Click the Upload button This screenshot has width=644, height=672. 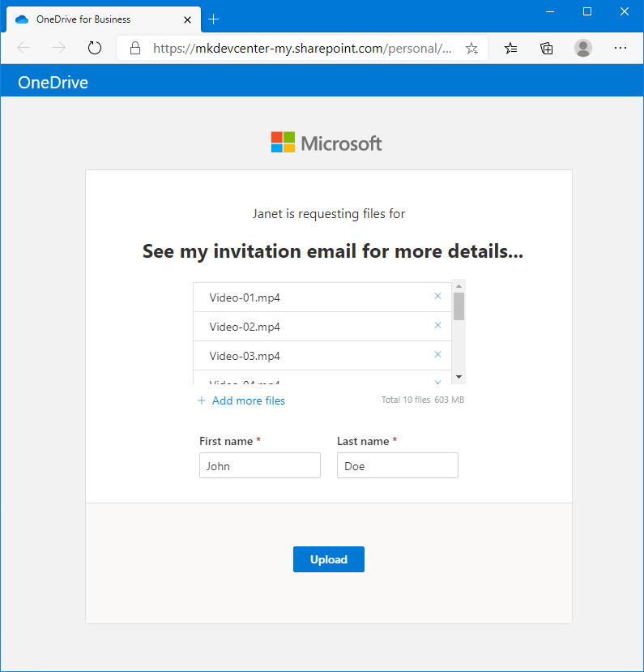[328, 559]
